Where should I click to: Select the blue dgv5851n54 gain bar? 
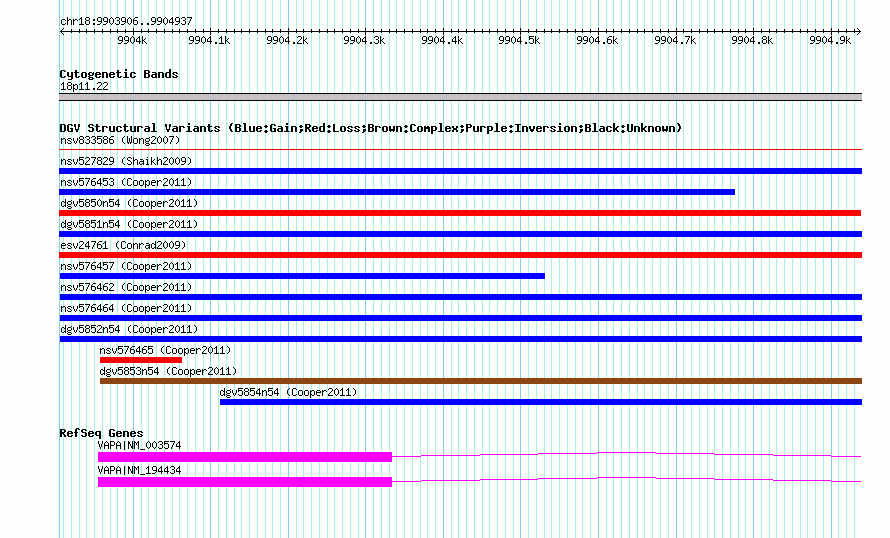click(460, 234)
